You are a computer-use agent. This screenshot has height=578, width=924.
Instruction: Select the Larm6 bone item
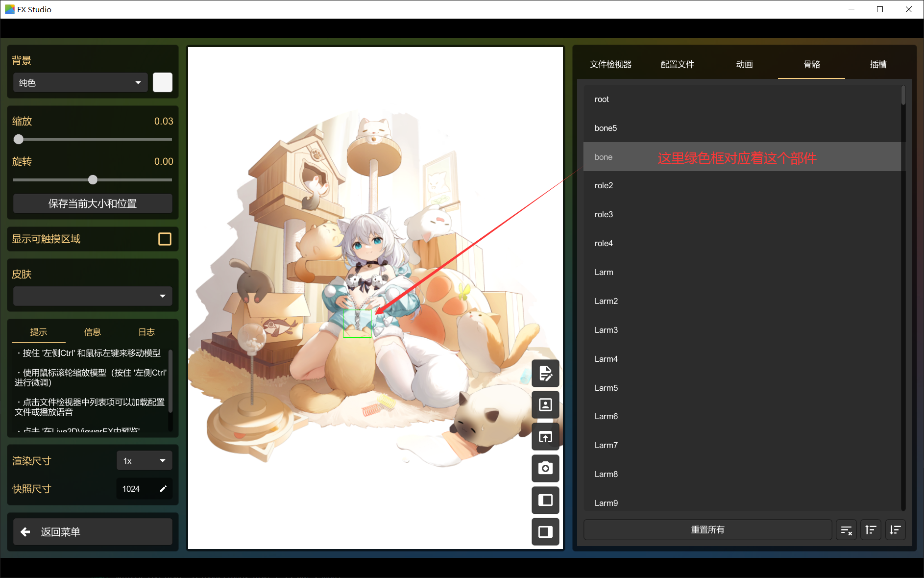742,416
